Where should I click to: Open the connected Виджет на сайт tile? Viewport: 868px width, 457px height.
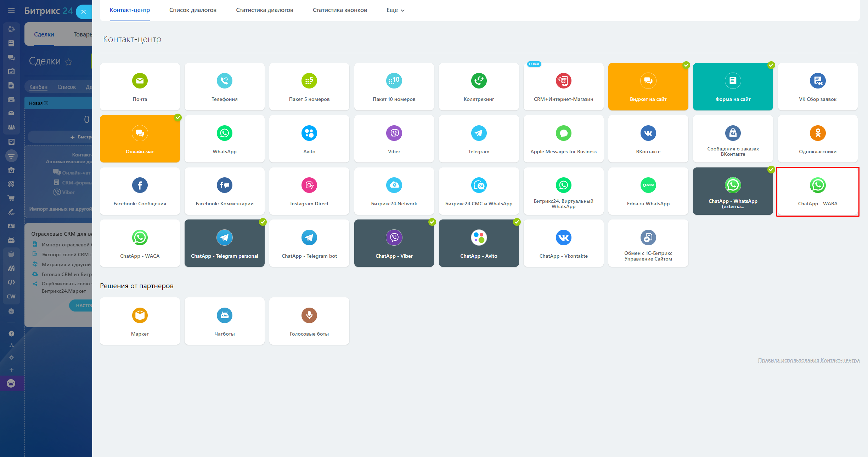pyautogui.click(x=648, y=87)
